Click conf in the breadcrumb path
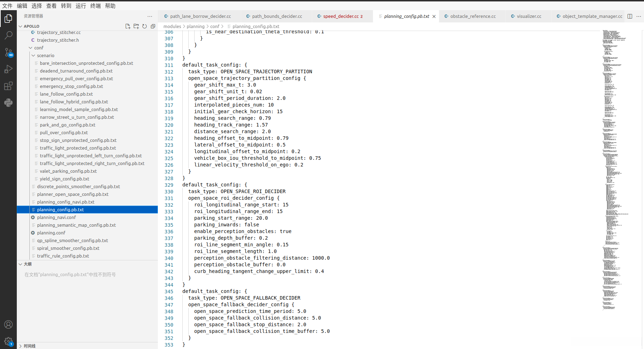This screenshot has height=349, width=644. coord(215,26)
